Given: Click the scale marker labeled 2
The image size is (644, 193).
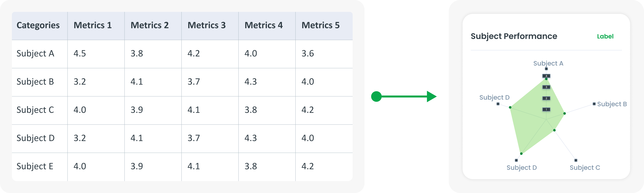Looking at the screenshot, I should [x=546, y=98].
